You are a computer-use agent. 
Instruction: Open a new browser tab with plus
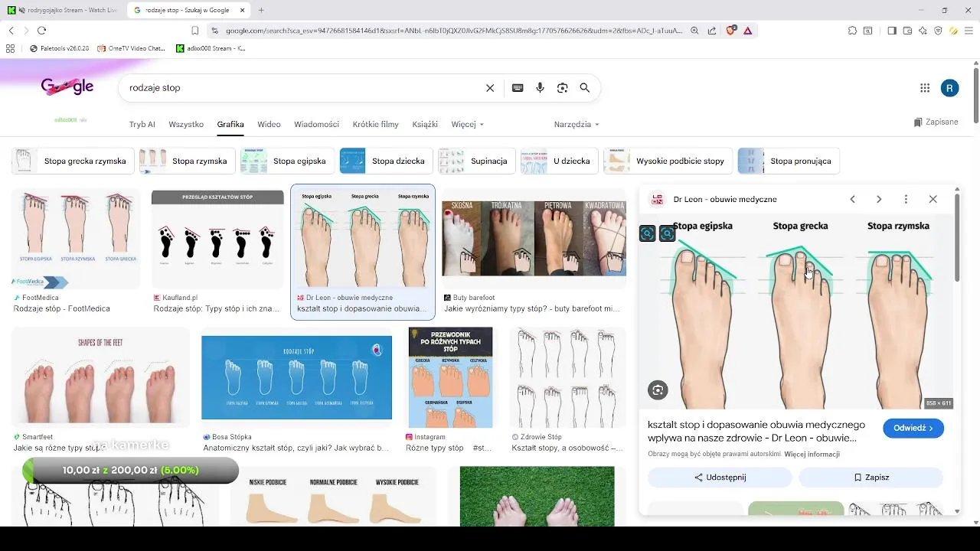pyautogui.click(x=261, y=10)
